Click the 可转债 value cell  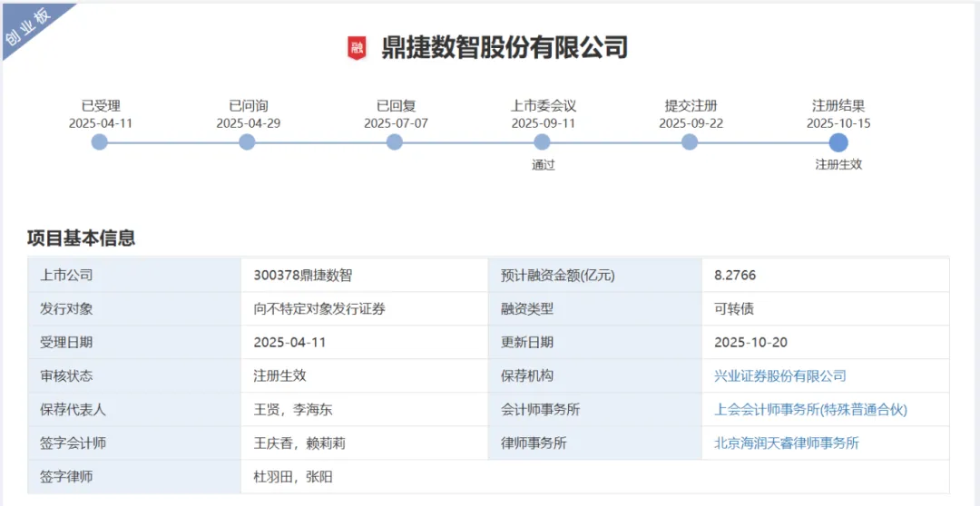tap(826, 308)
